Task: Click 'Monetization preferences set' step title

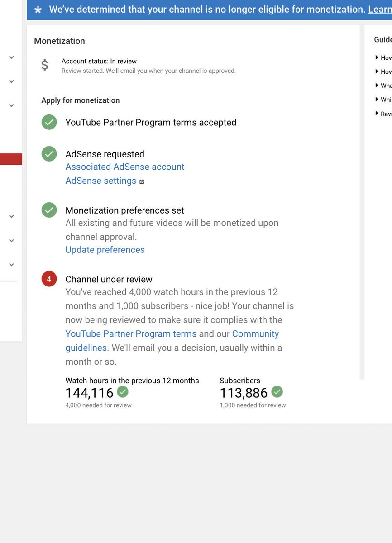Action: tap(125, 210)
